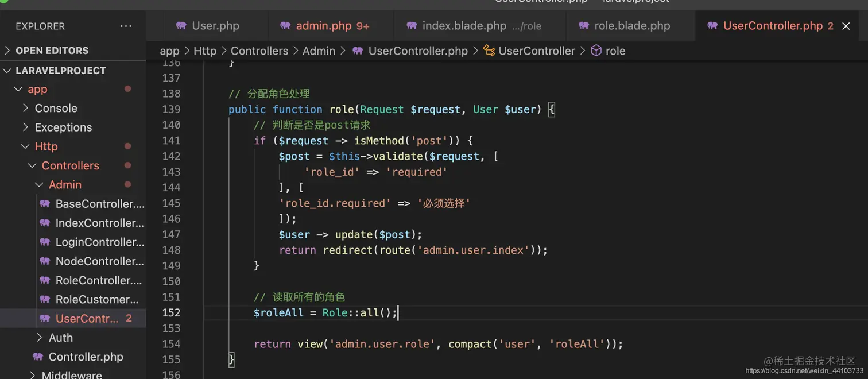Viewport: 868px width, 379px height.
Task: Click the PHP icon on role.blade.php tab
Action: [x=584, y=26]
